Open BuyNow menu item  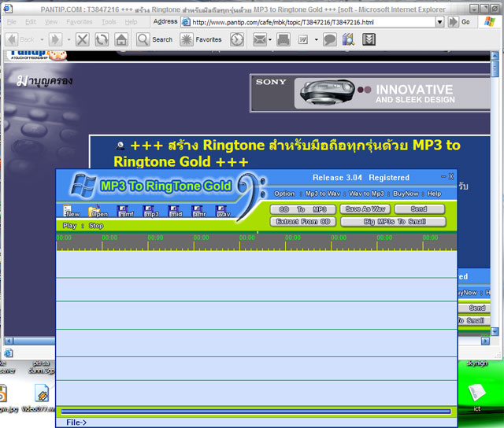coord(406,194)
